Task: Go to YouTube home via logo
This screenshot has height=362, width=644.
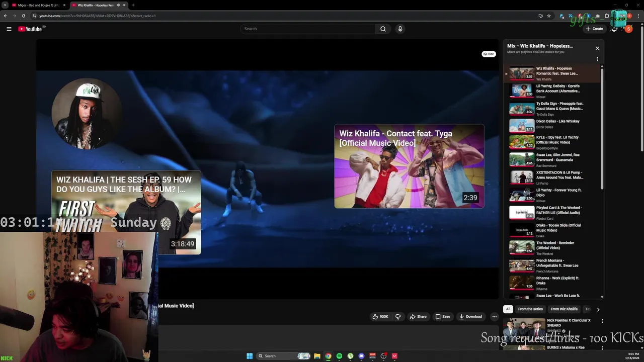Action: (x=30, y=29)
